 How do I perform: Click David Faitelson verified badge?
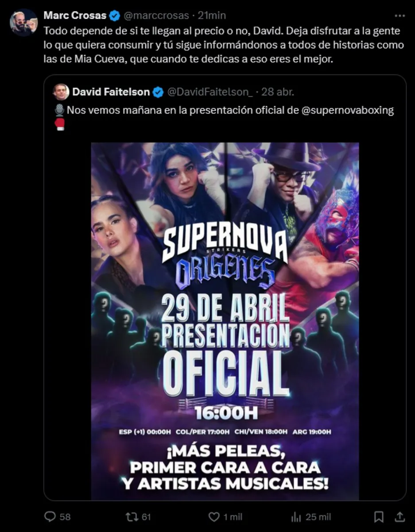[158, 92]
